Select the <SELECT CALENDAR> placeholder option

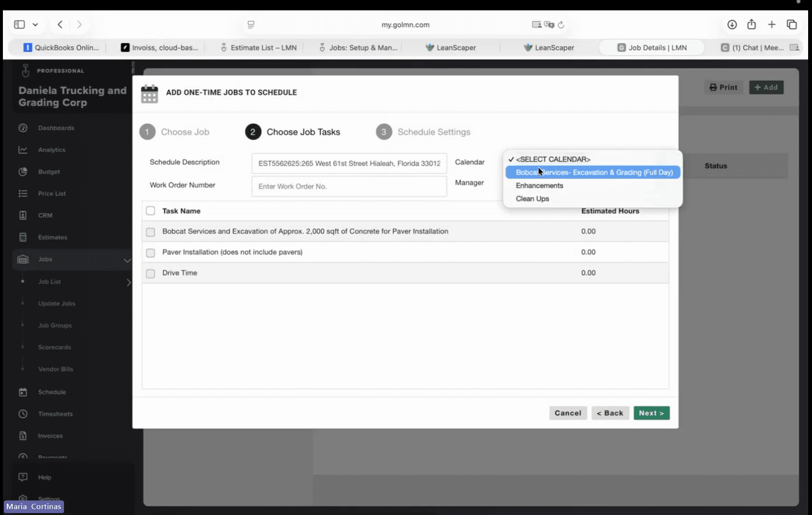pyautogui.click(x=593, y=159)
